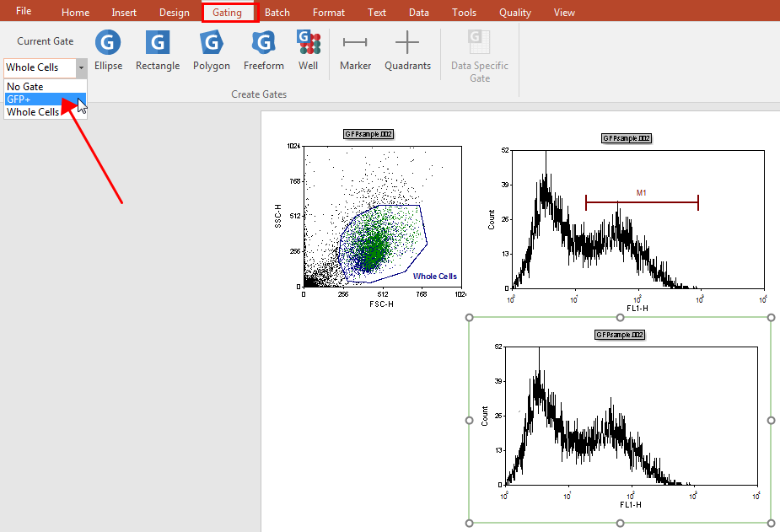Open the File menu

point(24,12)
